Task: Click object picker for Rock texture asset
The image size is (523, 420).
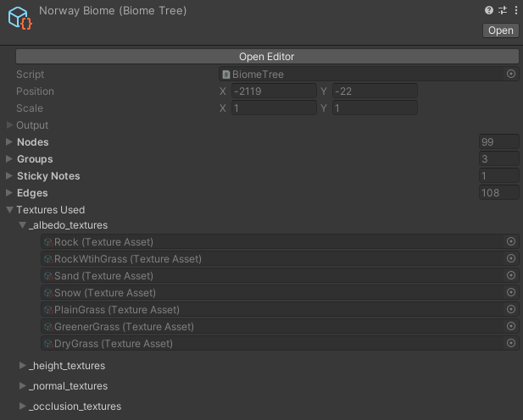Action: [x=510, y=241]
